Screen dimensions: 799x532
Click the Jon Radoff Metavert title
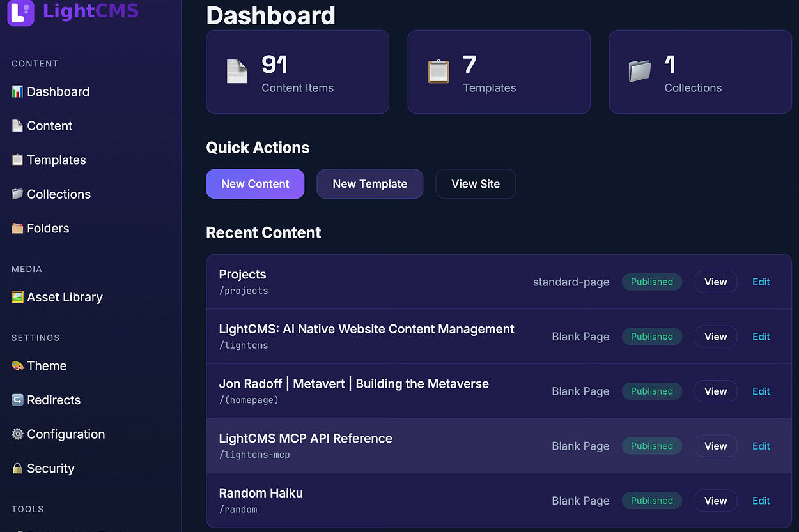tap(353, 384)
